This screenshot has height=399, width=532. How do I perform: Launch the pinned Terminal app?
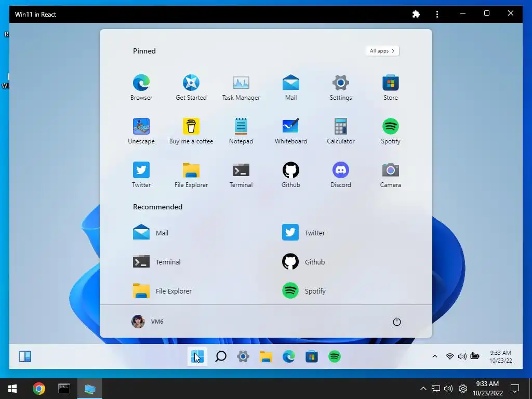click(241, 175)
